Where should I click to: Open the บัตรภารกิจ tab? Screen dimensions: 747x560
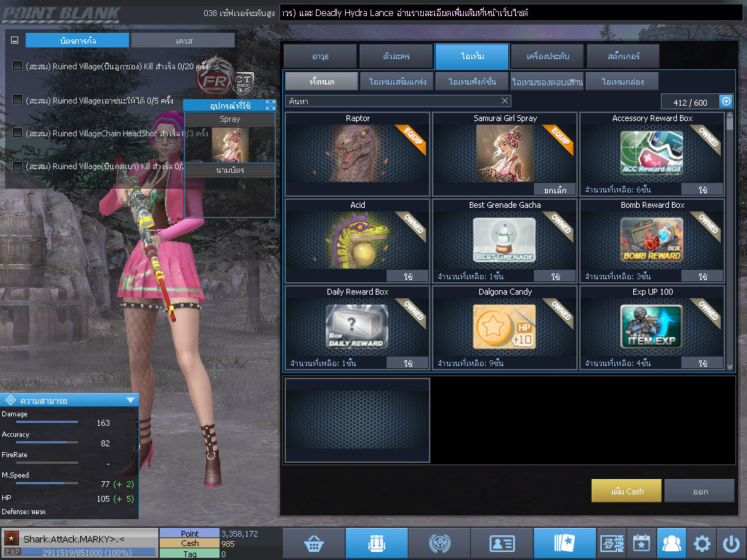(x=77, y=41)
